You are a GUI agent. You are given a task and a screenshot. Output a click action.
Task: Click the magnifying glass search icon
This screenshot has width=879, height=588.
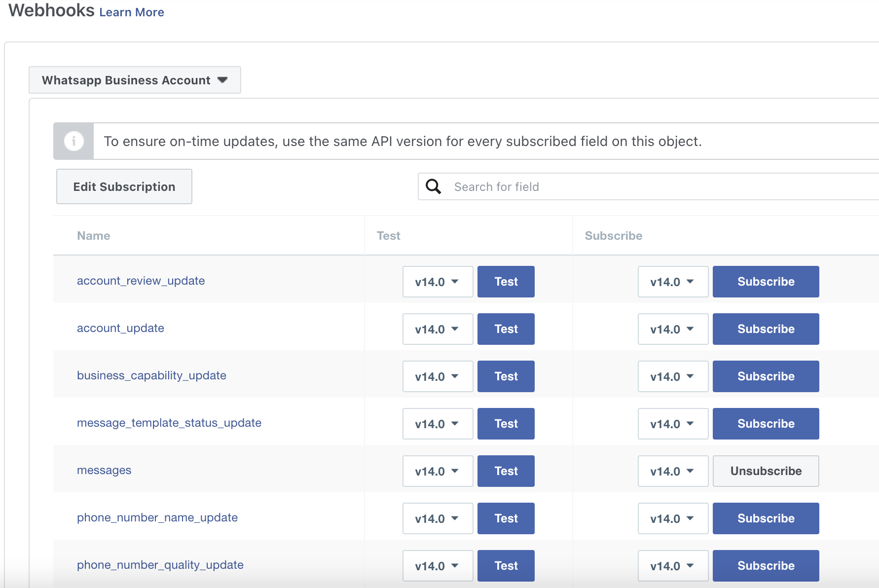433,186
